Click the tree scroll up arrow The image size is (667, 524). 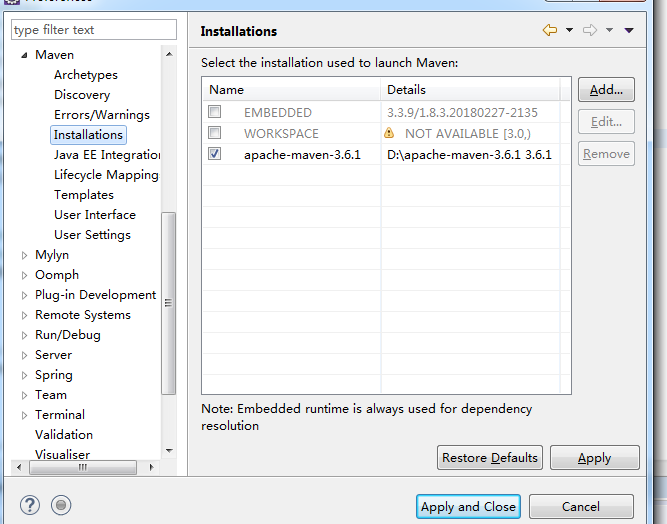[169, 54]
